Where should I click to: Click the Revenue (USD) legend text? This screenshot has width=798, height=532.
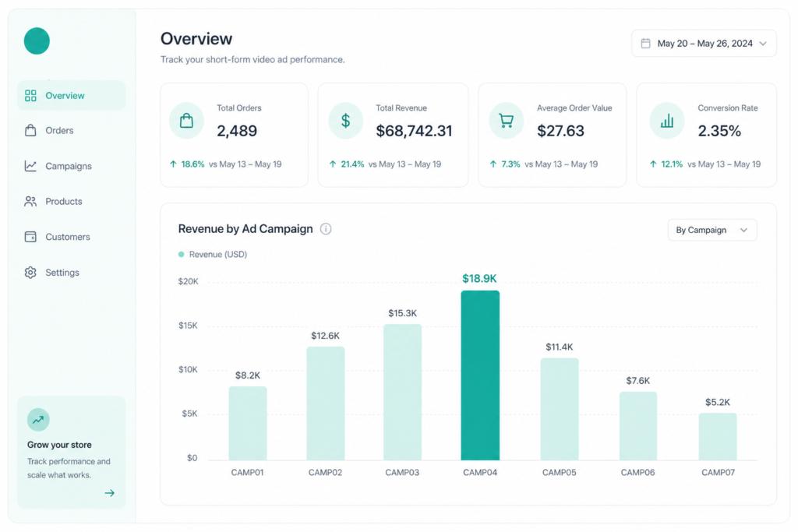218,254
